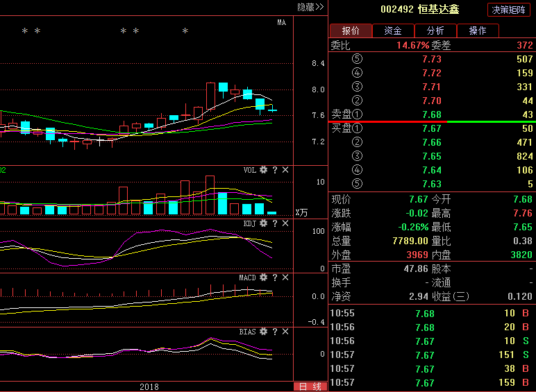The height and width of the screenshot is (392, 536).
Task: Collapse side panel with 隐藏>> button
Action: (310, 7)
